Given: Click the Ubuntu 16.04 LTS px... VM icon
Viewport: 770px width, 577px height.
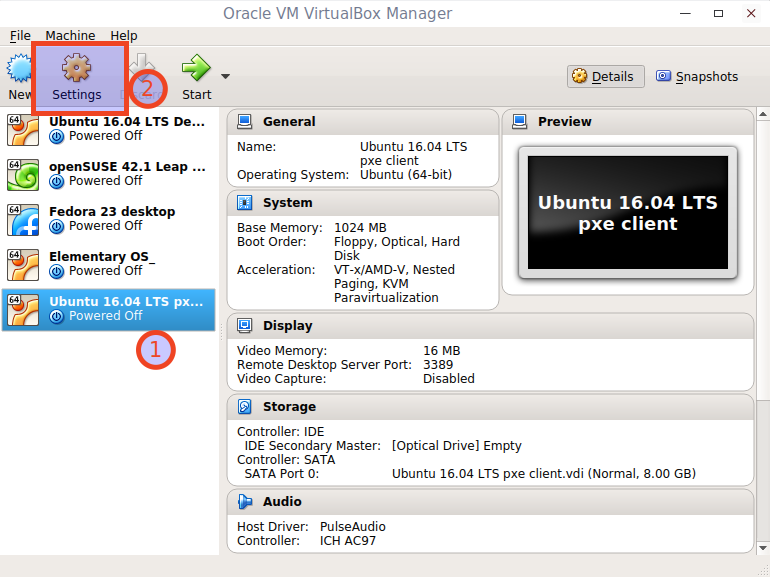Looking at the screenshot, I should pyautogui.click(x=23, y=310).
